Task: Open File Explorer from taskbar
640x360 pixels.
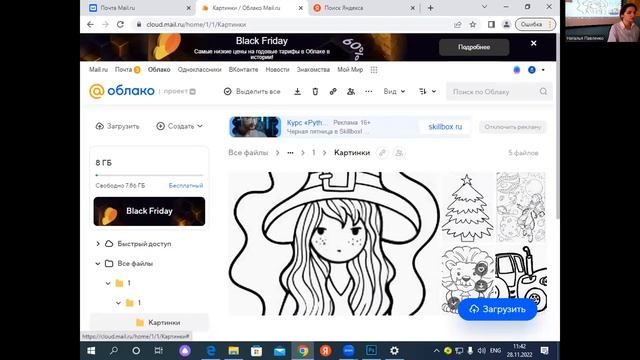Action: (233, 351)
